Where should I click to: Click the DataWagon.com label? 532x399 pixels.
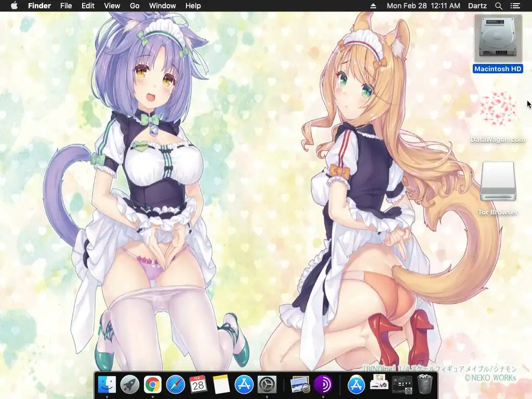(498, 140)
